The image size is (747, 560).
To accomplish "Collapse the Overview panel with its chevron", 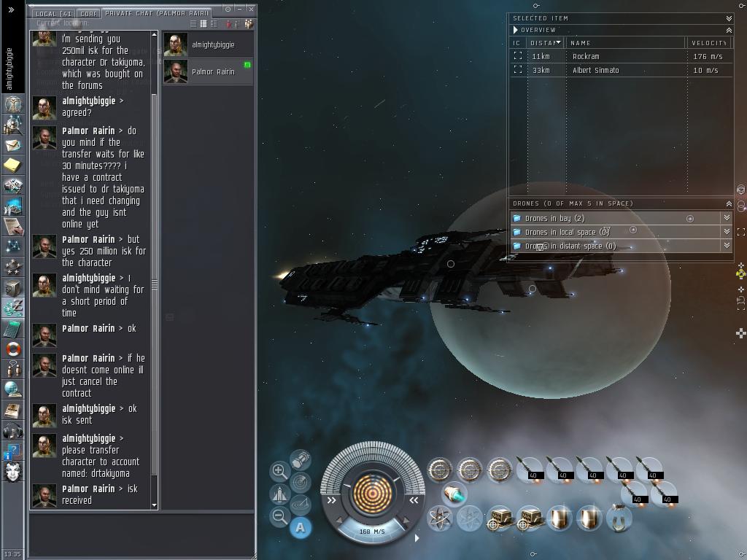I will coord(729,30).
